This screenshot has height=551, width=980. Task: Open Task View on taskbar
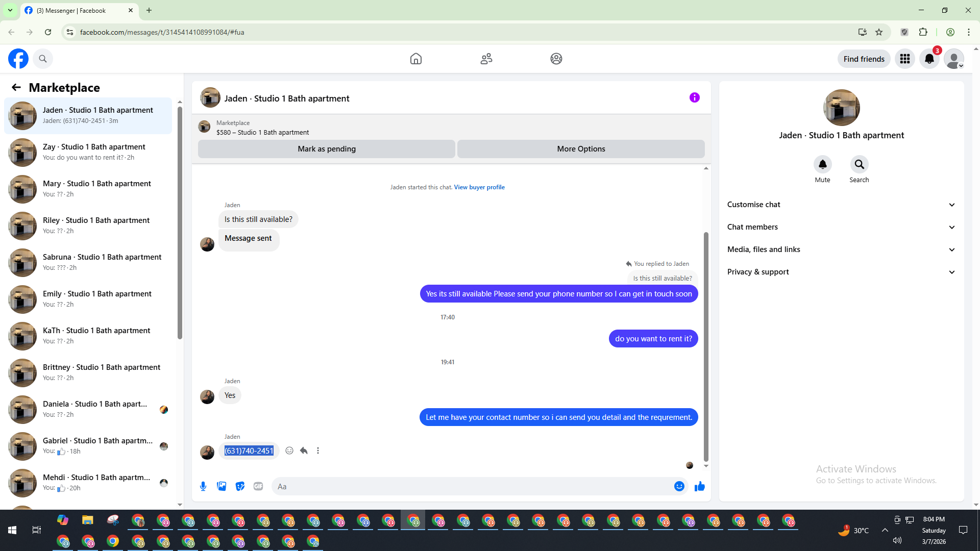click(x=37, y=530)
